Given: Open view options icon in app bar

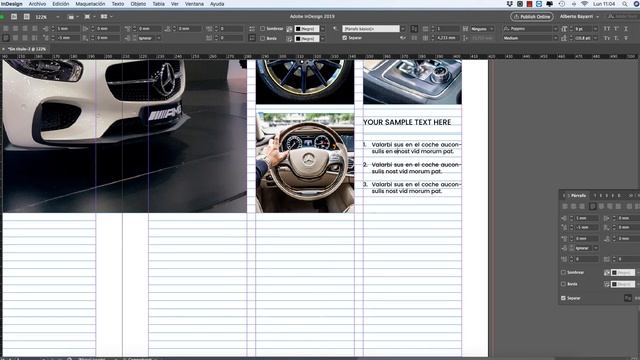Looking at the screenshot, I should tap(73, 17).
